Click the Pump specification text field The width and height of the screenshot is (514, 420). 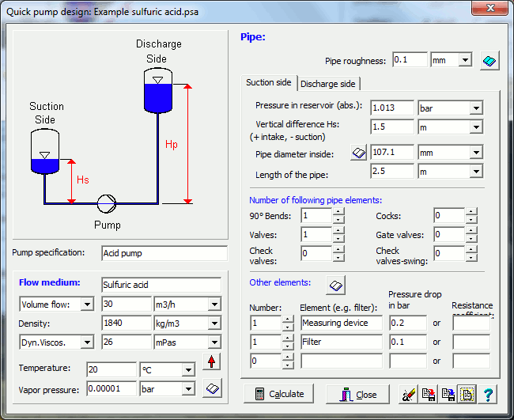(x=161, y=253)
